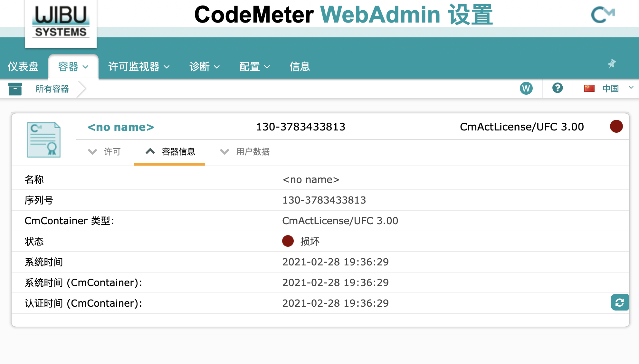Click the 系统时间 value row

[335, 262]
